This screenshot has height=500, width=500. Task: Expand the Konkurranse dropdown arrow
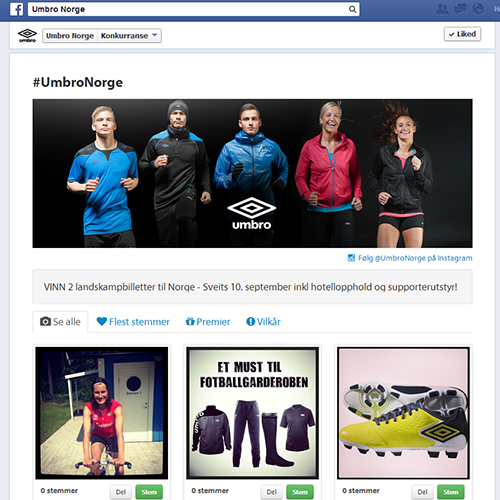154,35
